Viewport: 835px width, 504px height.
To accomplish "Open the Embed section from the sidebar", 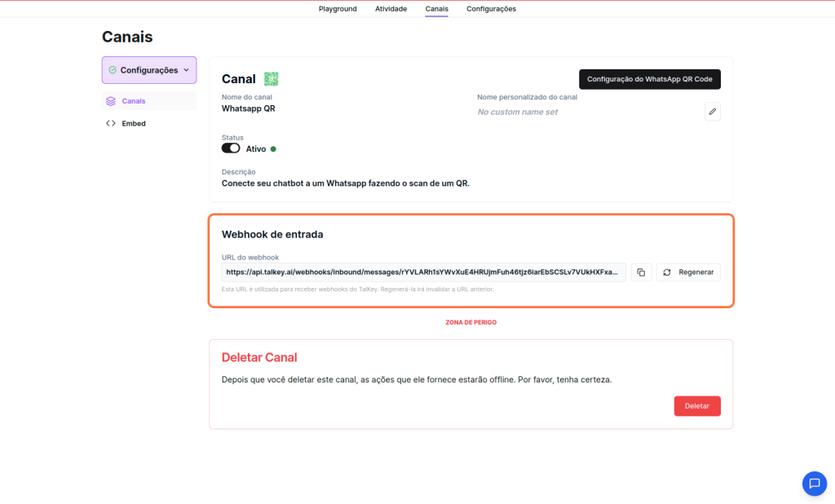I will 134,124.
